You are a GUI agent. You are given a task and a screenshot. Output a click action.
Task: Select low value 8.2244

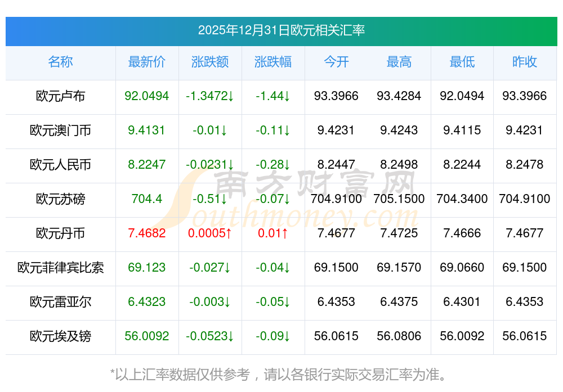(462, 165)
